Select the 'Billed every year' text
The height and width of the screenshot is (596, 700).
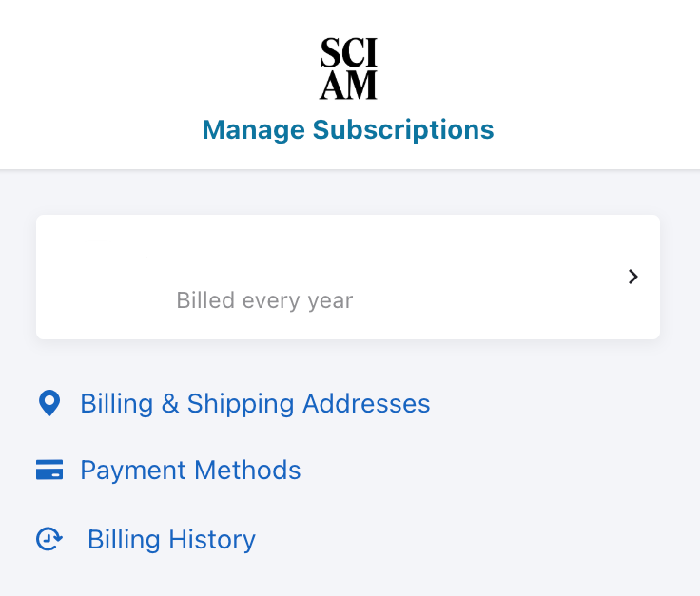point(264,301)
